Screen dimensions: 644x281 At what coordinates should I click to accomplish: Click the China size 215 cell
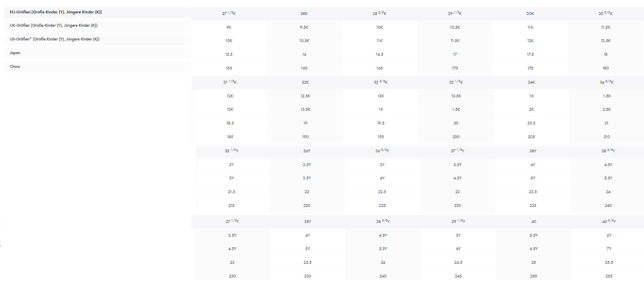[x=232, y=206]
